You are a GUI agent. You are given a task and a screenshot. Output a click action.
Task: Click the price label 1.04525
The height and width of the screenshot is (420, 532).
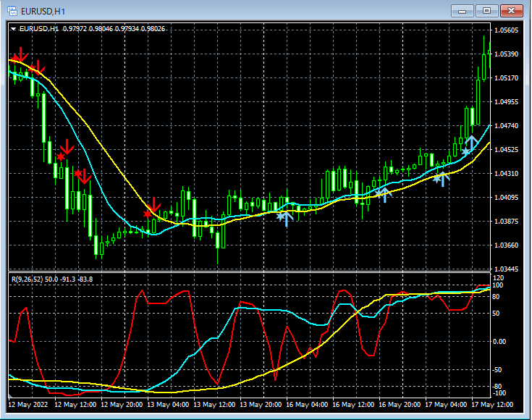[506, 149]
